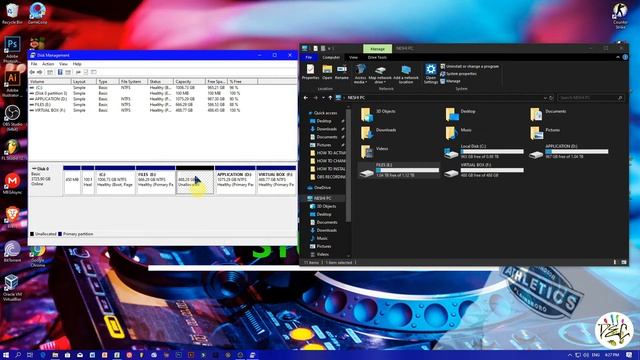
Task: Open the Downloads folder in main pane
Action: coord(379,133)
